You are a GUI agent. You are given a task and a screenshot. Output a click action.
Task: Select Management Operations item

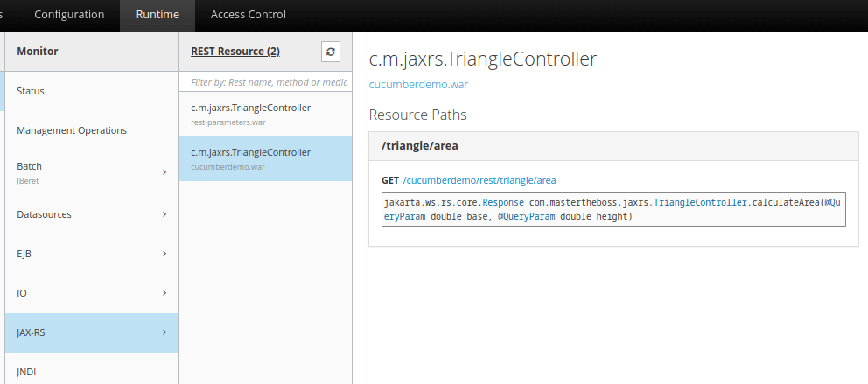(92, 130)
